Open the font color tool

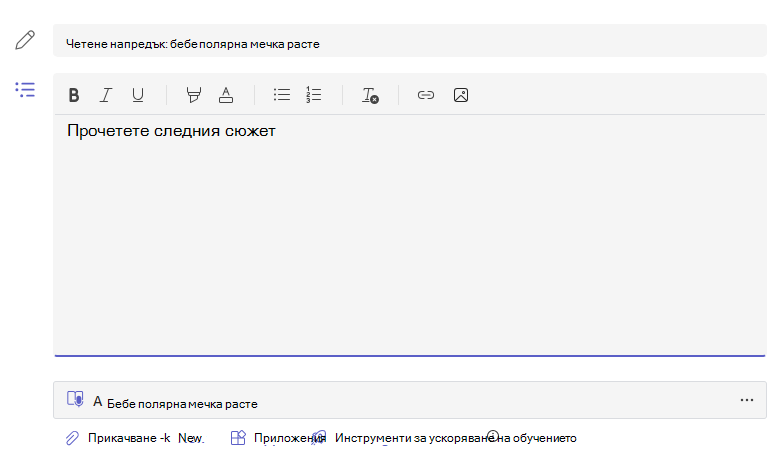tap(226, 95)
